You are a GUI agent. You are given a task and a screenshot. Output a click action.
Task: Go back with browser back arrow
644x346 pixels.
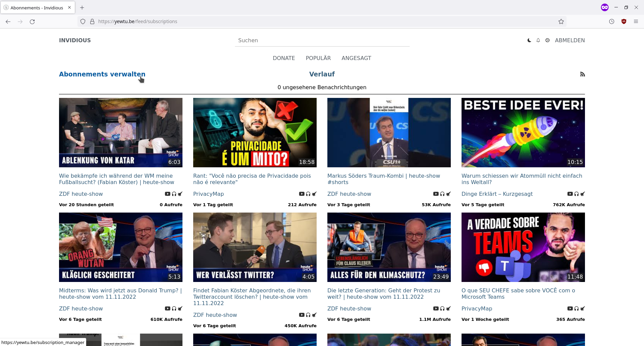pyautogui.click(x=8, y=21)
